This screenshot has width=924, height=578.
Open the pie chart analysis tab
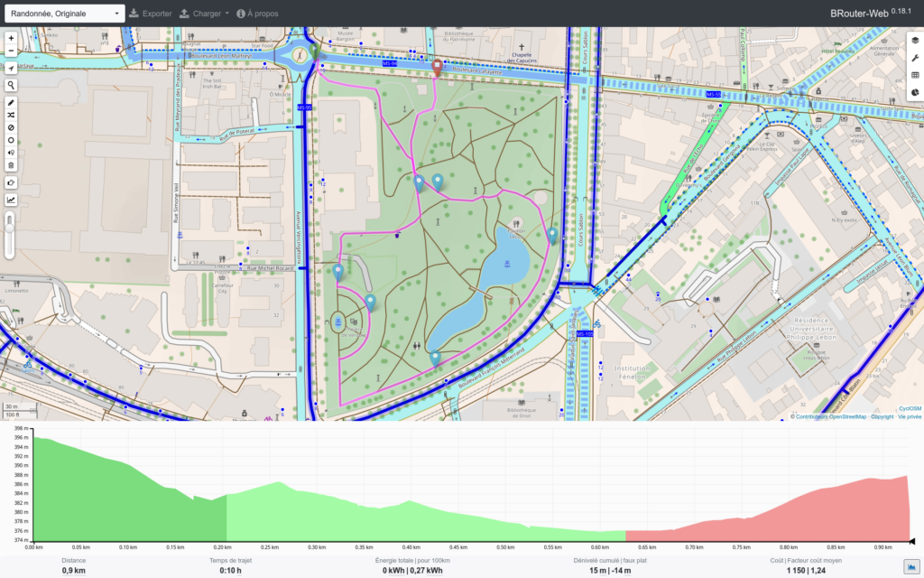pyautogui.click(x=915, y=92)
